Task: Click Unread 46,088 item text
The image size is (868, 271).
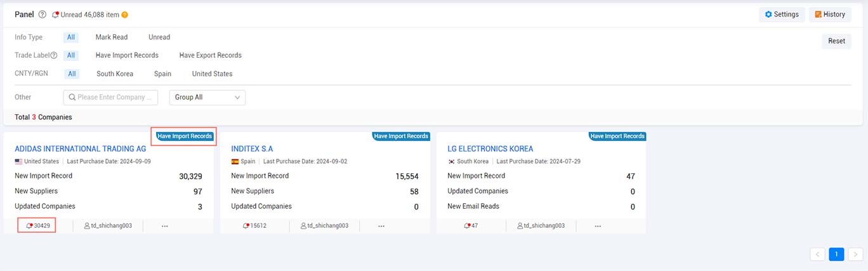Action: [89, 15]
